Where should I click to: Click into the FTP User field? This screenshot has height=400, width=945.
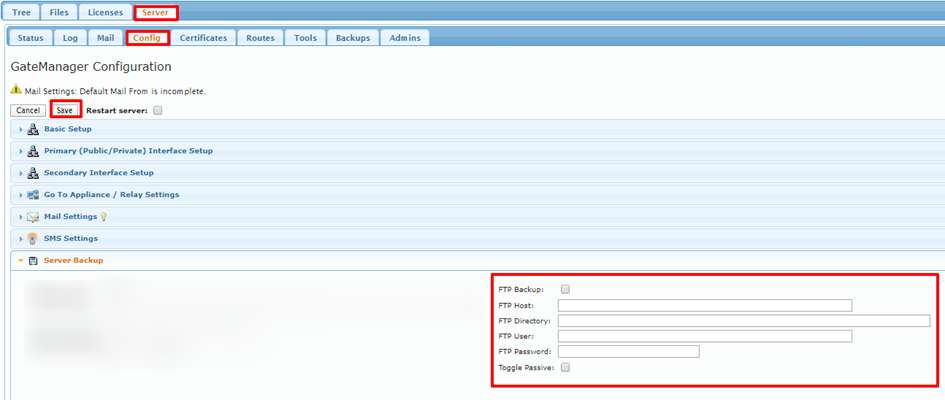pyautogui.click(x=705, y=336)
